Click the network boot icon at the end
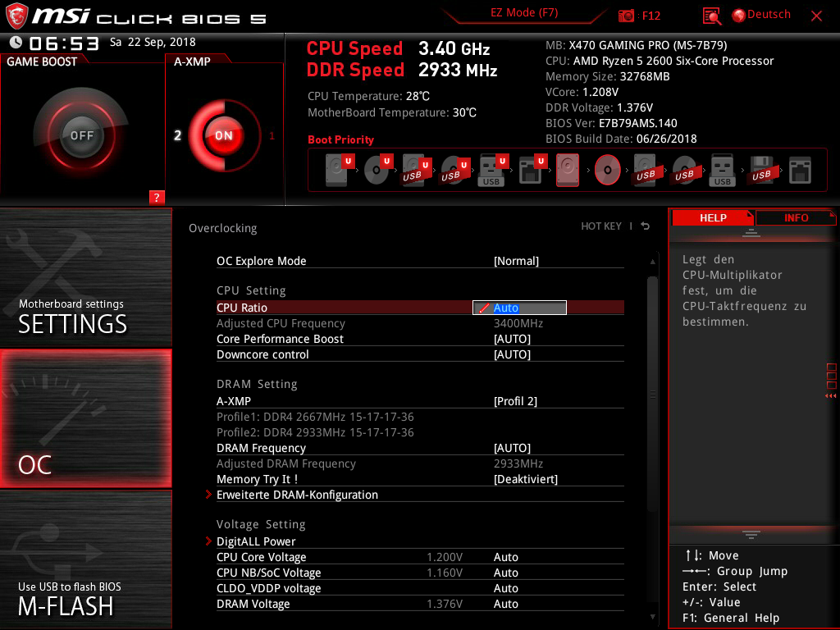 pos(798,170)
